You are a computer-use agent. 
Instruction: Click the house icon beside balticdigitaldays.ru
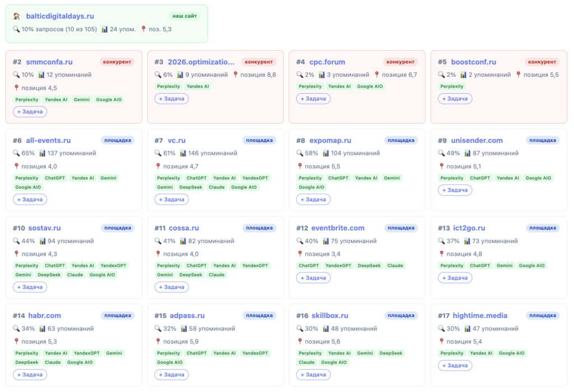coord(16,16)
